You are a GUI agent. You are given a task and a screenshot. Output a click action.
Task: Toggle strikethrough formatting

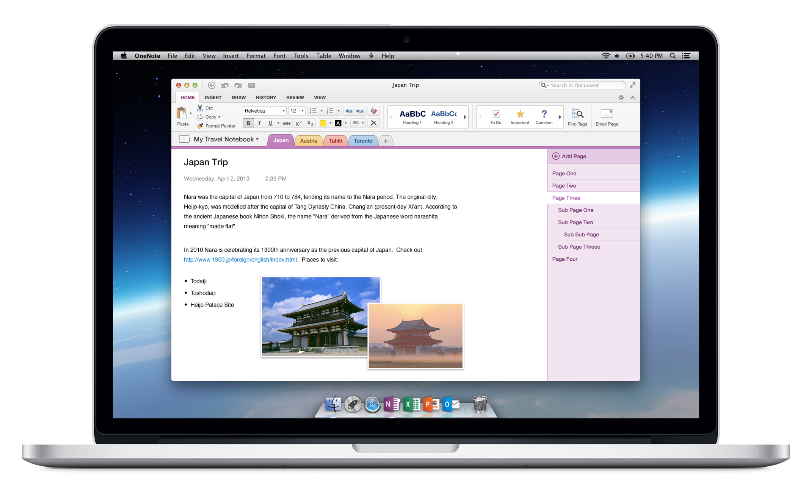coord(287,123)
